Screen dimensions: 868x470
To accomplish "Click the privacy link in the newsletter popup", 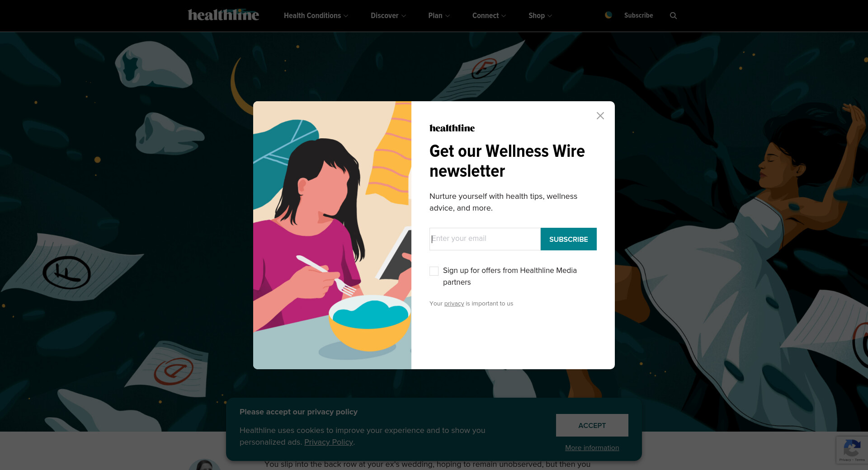I will click(x=454, y=303).
